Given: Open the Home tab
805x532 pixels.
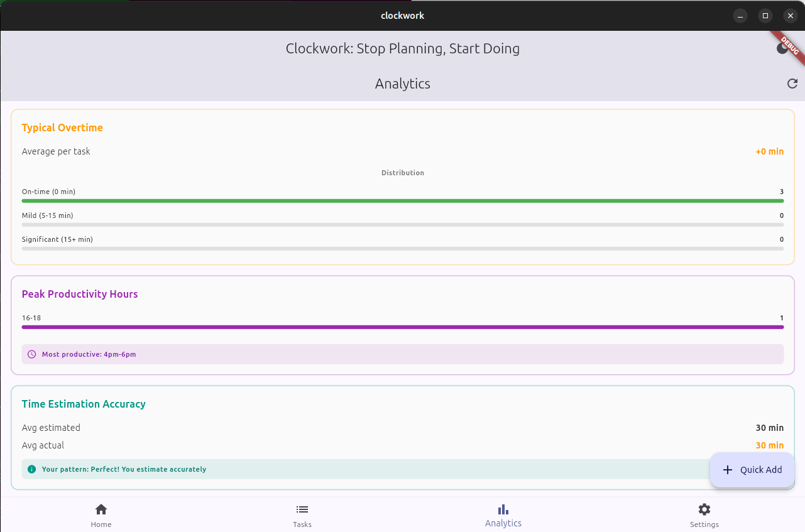Looking at the screenshot, I should [101, 515].
